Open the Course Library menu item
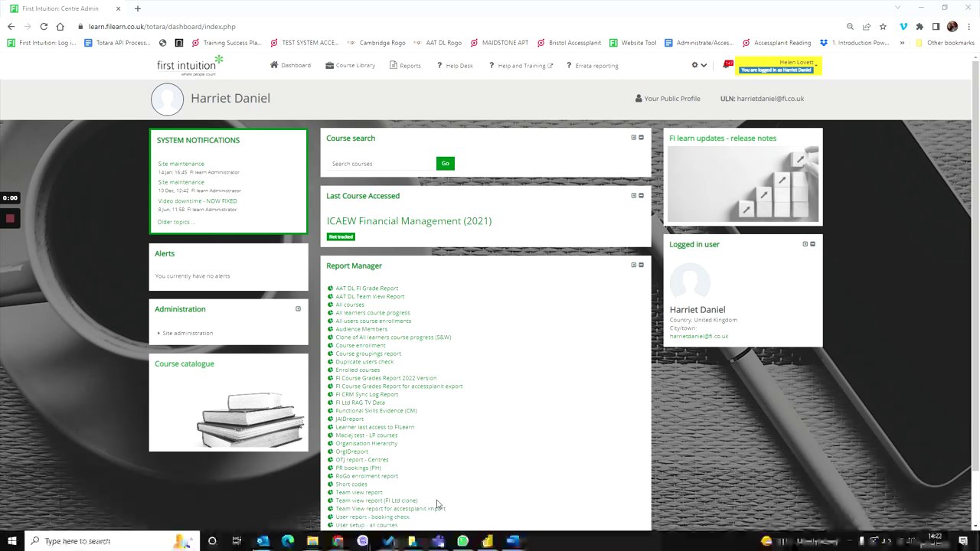 tap(350, 65)
